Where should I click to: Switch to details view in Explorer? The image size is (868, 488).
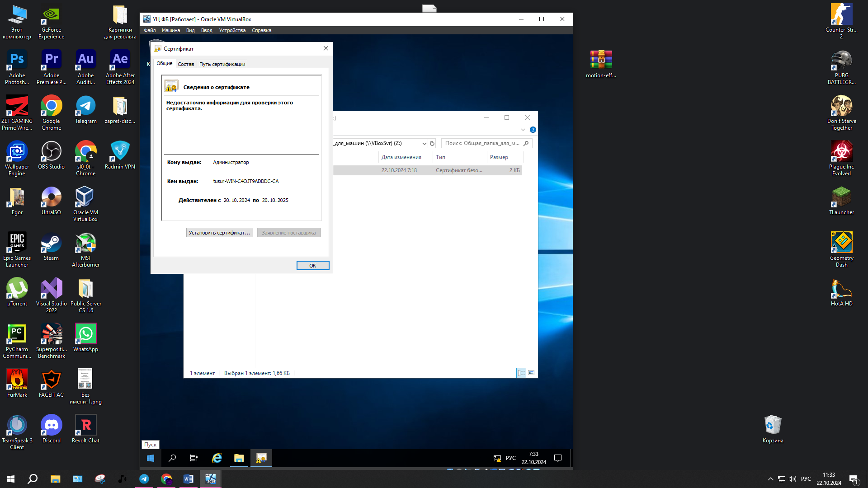point(521,373)
